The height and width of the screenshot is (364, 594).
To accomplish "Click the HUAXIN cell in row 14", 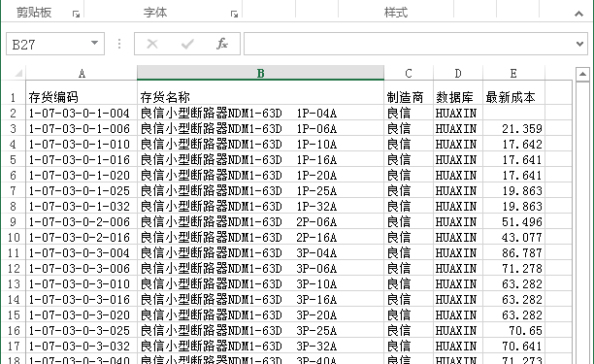I will 458,299.
